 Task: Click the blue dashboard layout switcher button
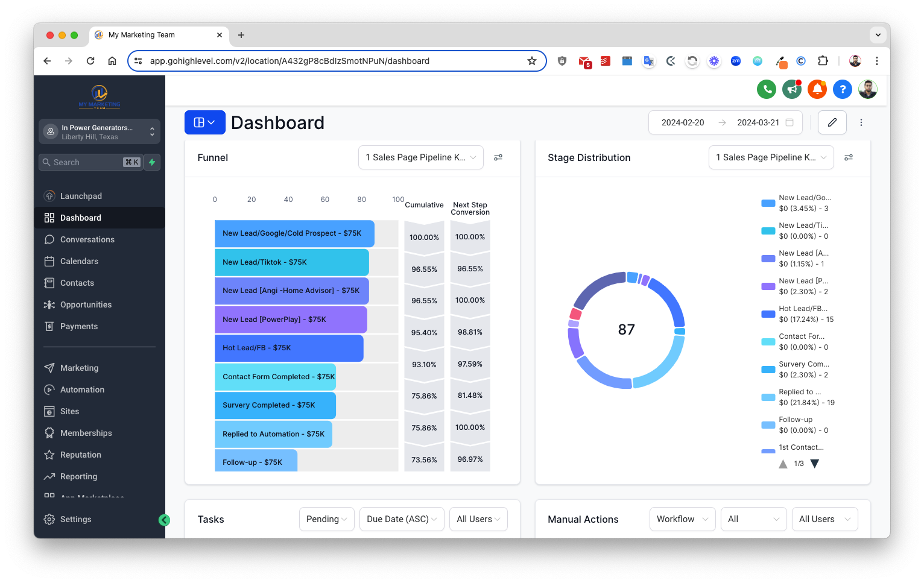coord(204,122)
